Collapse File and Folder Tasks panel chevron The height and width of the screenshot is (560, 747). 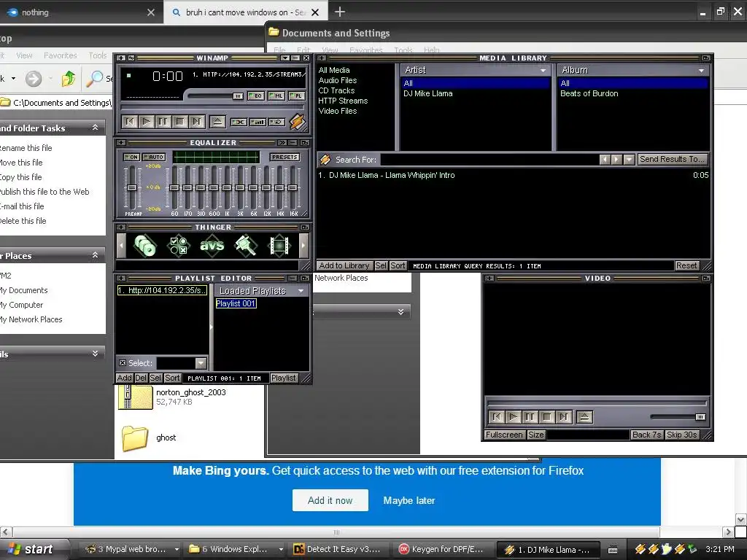(x=96, y=127)
